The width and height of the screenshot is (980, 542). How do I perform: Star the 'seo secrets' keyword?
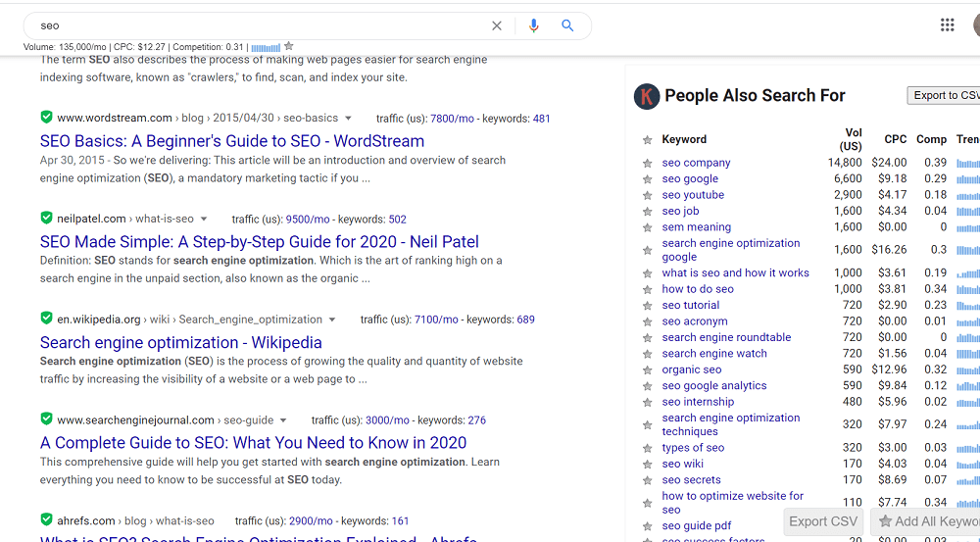(x=648, y=481)
